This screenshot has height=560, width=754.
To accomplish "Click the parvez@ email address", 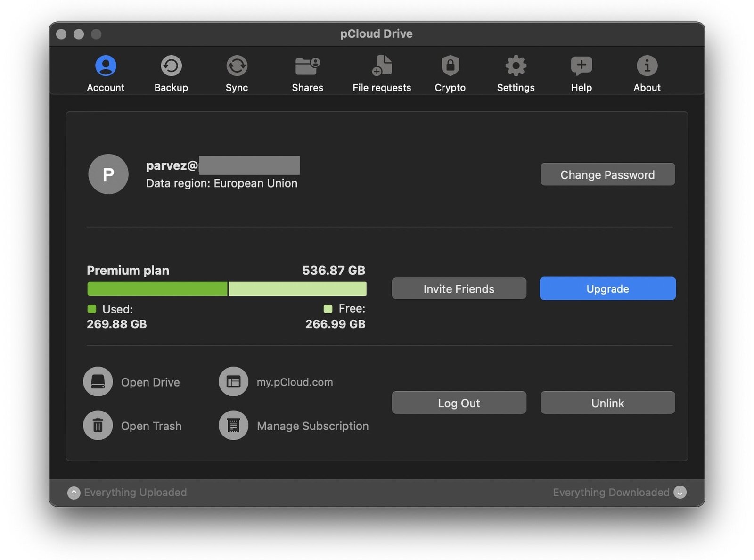I will tap(172, 166).
